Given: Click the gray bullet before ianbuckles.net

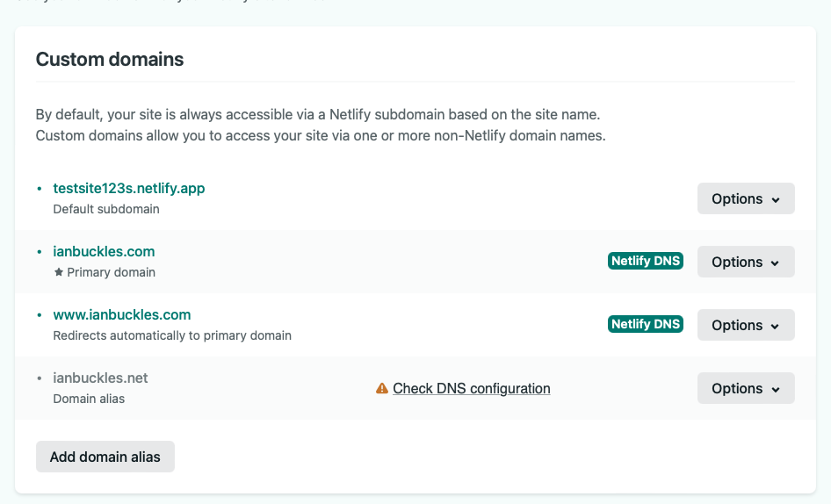Looking at the screenshot, I should pos(40,378).
